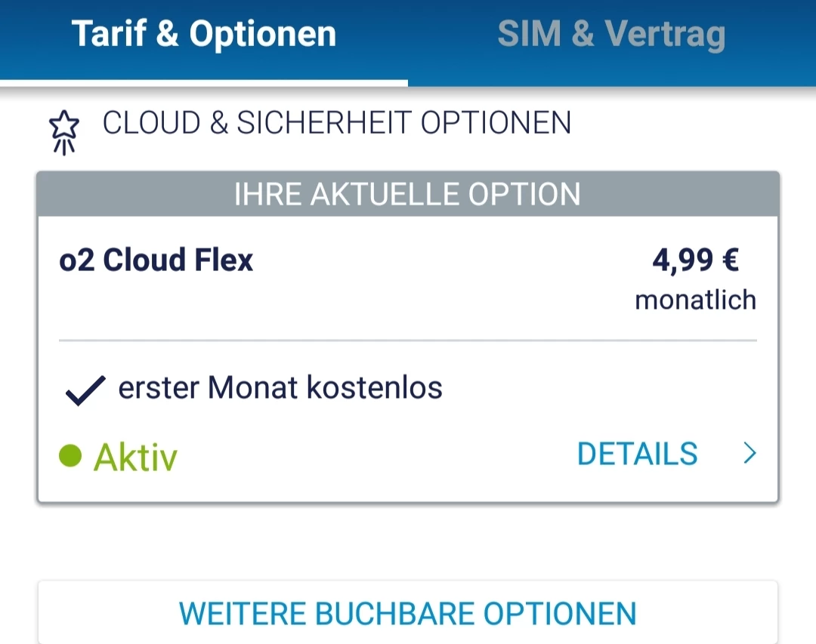
Task: Tap the checkmark icon before erster Monat
Action: pyautogui.click(x=85, y=392)
